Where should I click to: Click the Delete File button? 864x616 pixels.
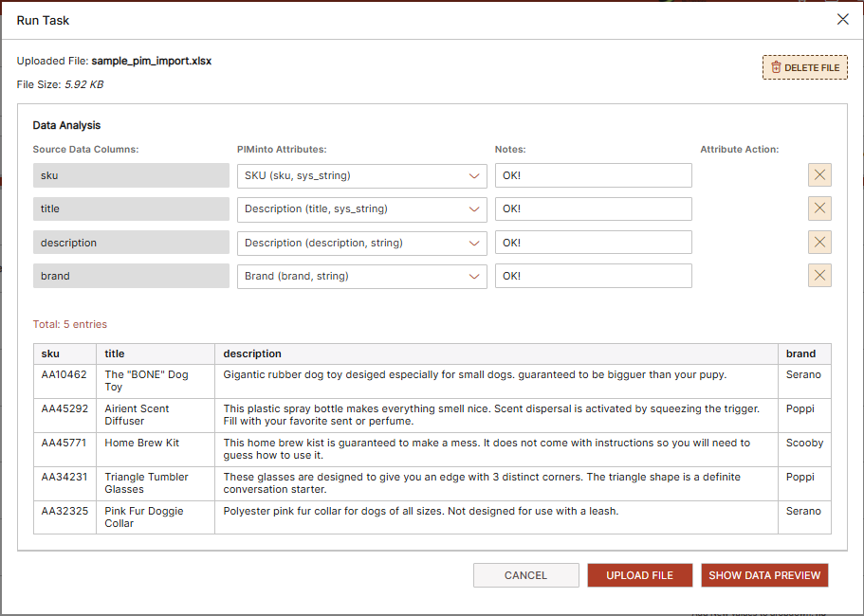coord(804,68)
